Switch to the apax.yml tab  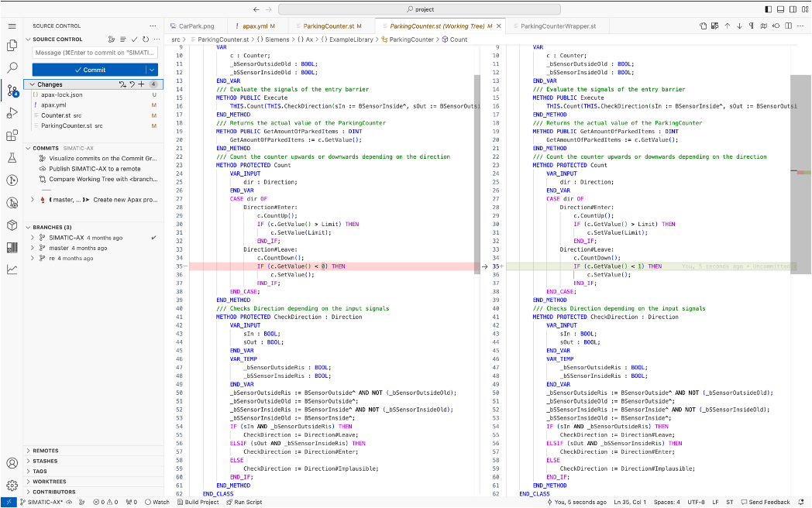pyautogui.click(x=254, y=26)
